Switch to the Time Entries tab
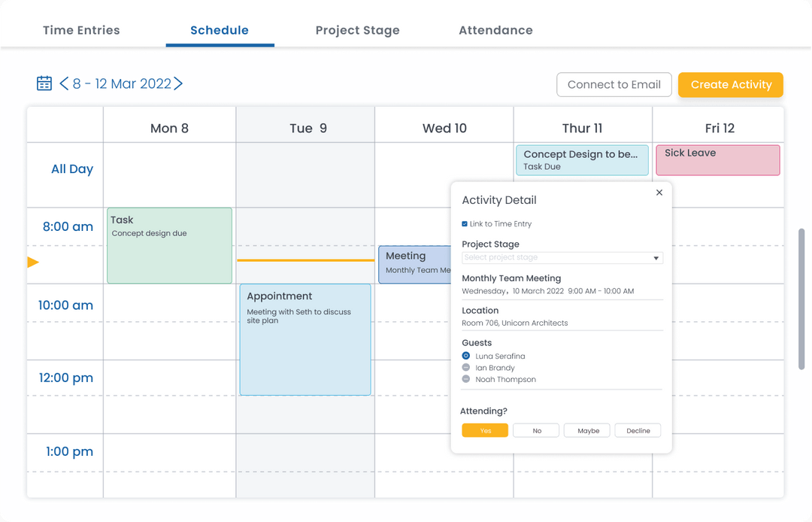Screen dimensions: 812x522 click(81, 30)
